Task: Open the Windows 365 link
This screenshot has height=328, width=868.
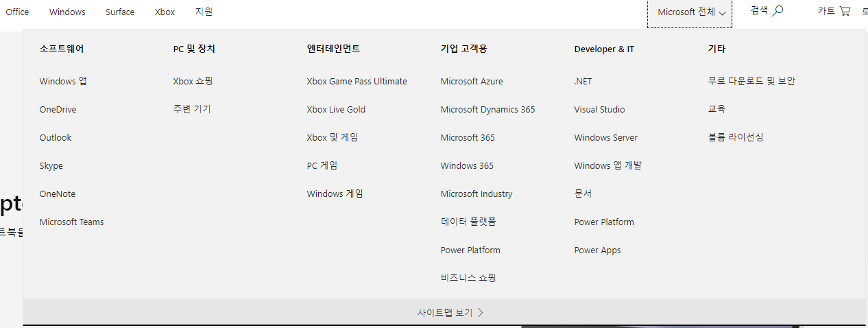Action: pos(467,165)
